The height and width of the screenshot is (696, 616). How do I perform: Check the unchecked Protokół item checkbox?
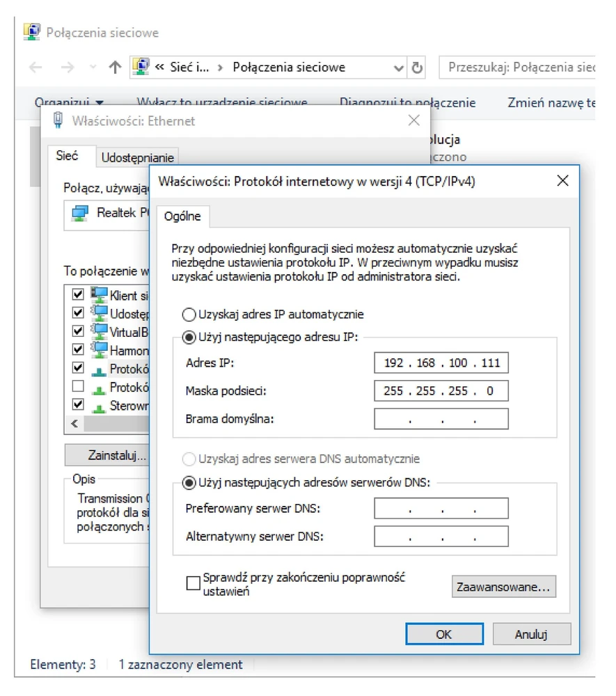[78, 386]
